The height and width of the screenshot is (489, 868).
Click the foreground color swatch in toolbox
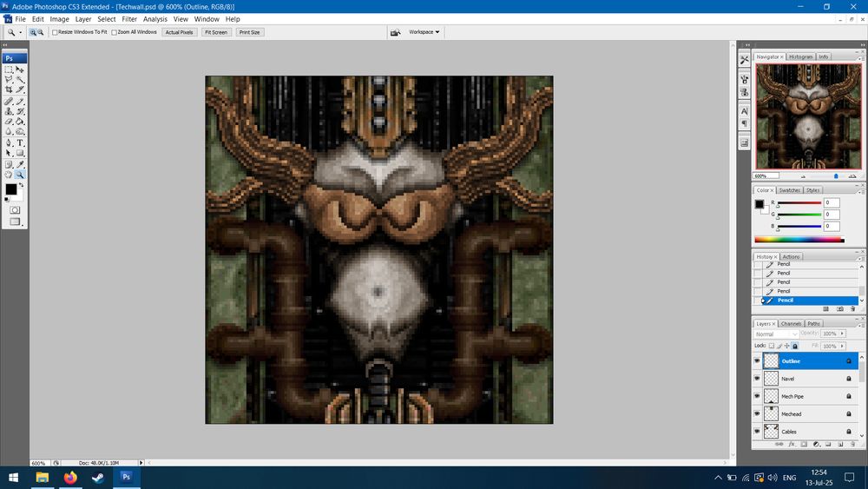(10, 189)
